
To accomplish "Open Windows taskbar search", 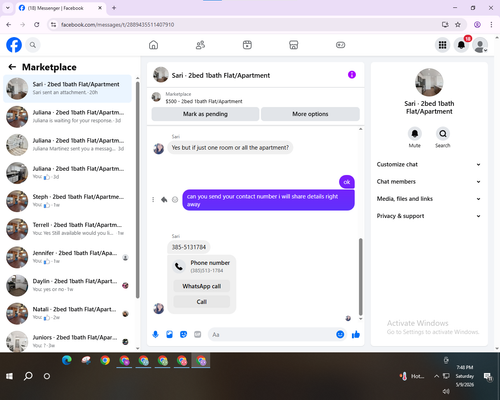I will pyautogui.click(x=28, y=376).
